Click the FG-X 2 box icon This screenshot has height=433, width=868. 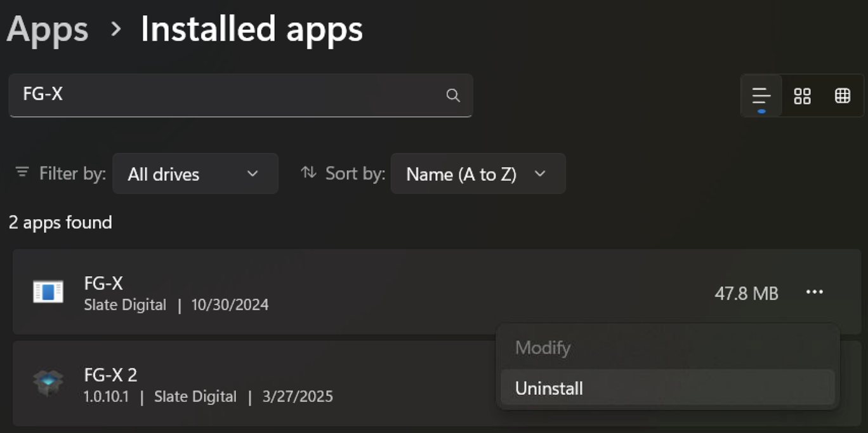48,383
